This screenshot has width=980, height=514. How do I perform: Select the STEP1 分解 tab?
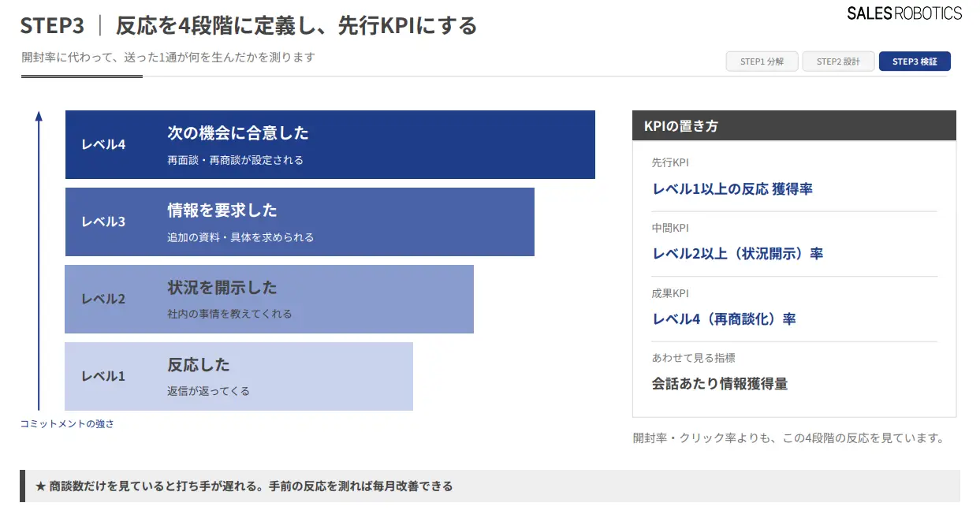tap(762, 61)
